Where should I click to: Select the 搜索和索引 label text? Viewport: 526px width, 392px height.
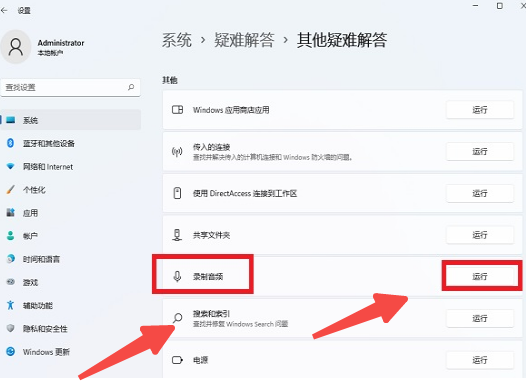pyautogui.click(x=211, y=314)
